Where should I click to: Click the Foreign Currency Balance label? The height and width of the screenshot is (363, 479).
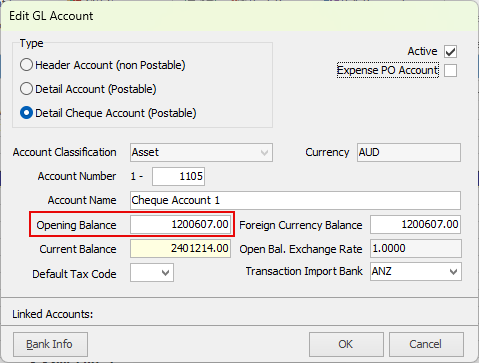click(x=301, y=225)
